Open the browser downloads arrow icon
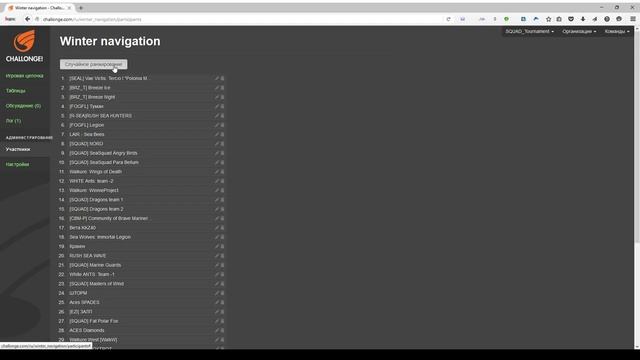The image size is (640, 360). click(x=583, y=19)
